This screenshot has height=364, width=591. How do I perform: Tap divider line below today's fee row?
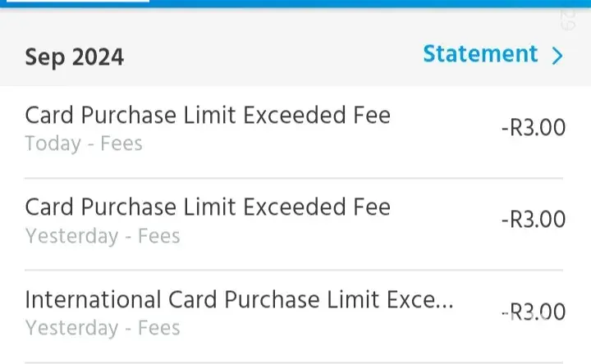coord(294,178)
